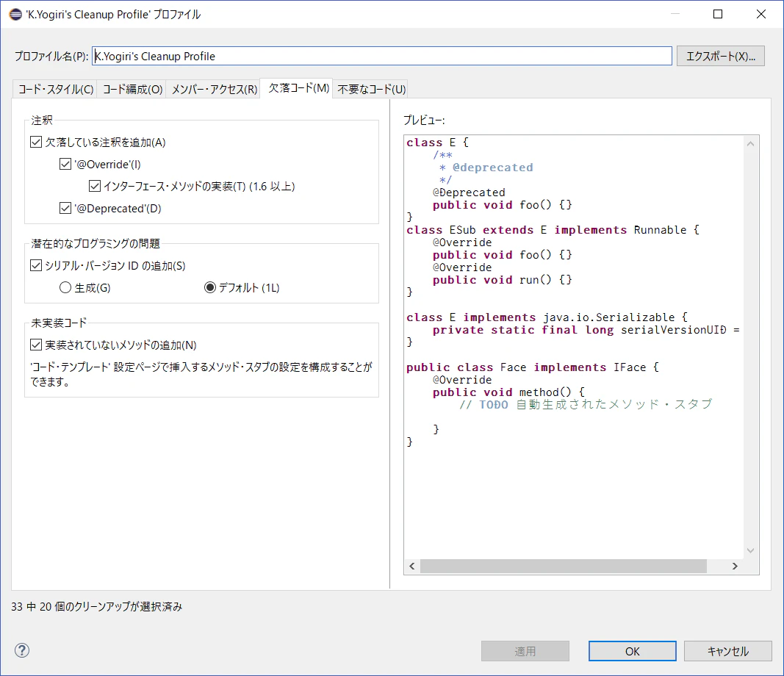Click the serialVersionUID line in preview
Screen dimensions: 784x676
coord(586,330)
